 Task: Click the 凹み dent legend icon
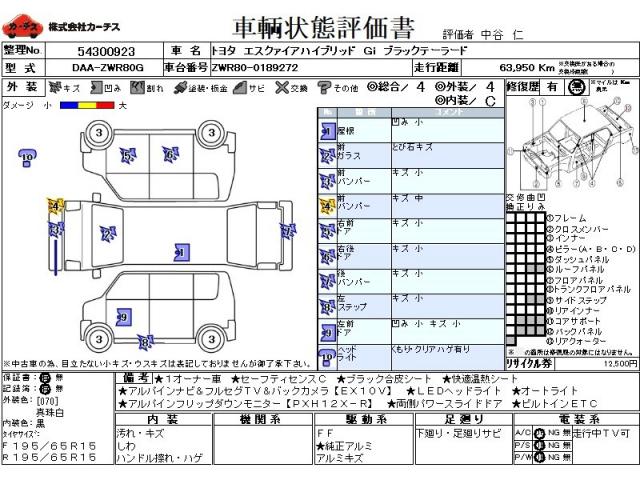(96, 87)
